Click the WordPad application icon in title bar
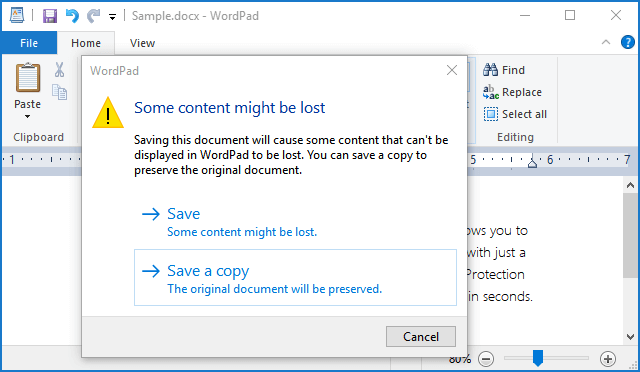The image size is (640, 372). pos(17,16)
